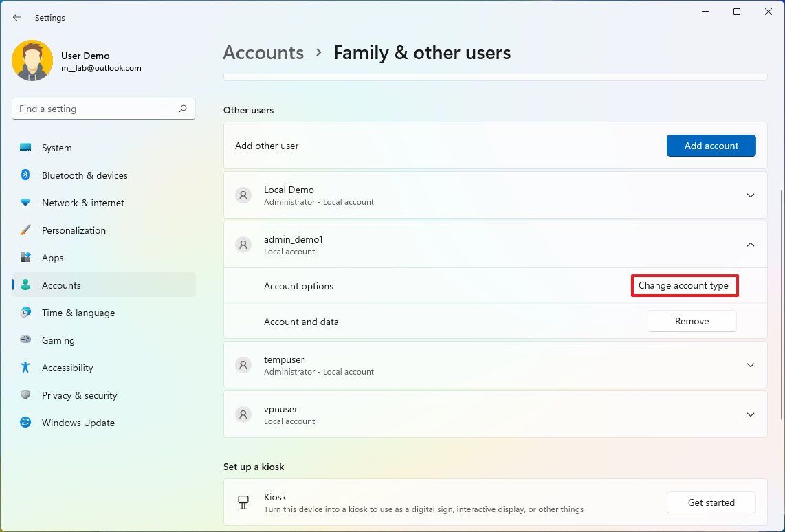This screenshot has width=785, height=532.
Task: Click Get started under Kiosk setup
Action: point(711,502)
